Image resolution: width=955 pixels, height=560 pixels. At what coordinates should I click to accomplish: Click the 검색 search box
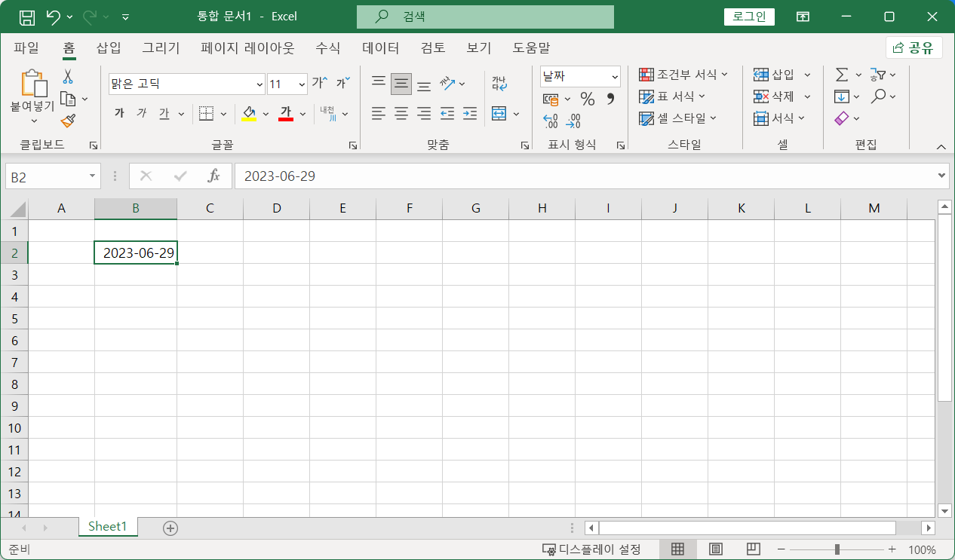[485, 17]
